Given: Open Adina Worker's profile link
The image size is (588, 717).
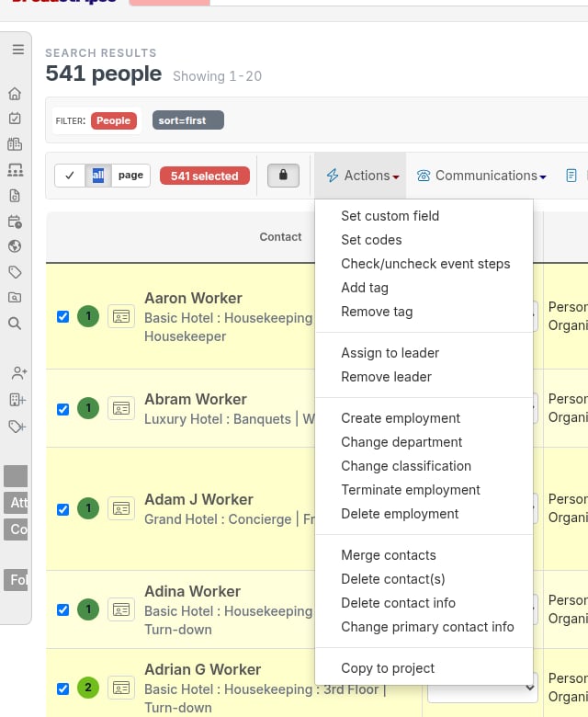Looking at the screenshot, I should pyautogui.click(x=192, y=591).
